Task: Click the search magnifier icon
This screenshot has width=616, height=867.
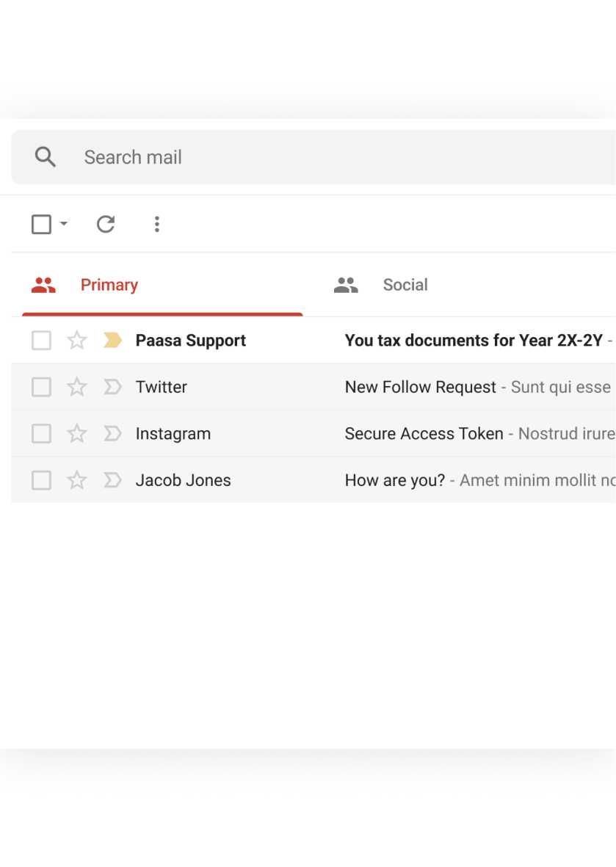Action: point(46,157)
